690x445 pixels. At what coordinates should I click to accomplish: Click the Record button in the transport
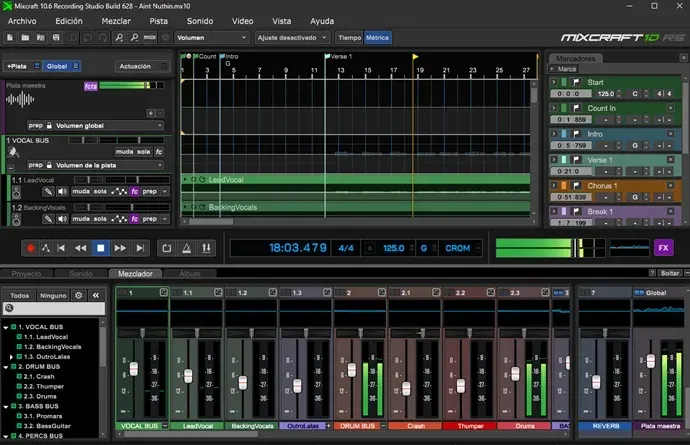point(31,248)
